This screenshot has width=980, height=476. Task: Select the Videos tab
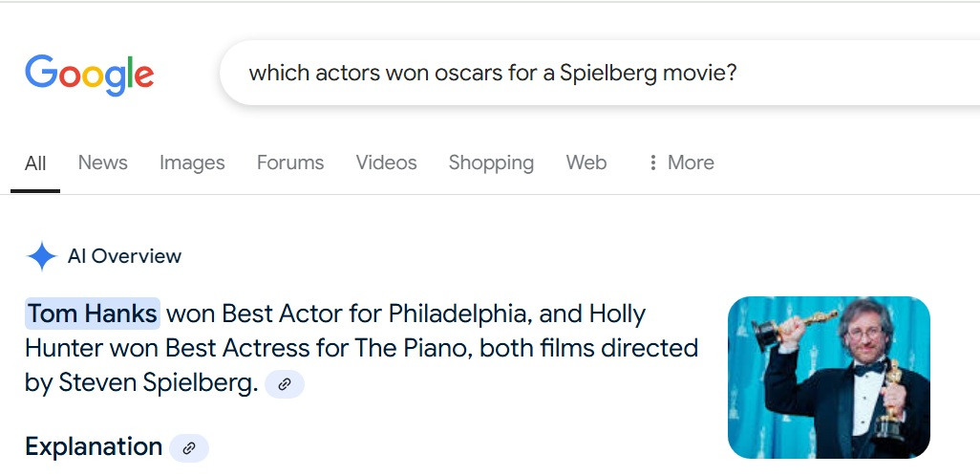[x=386, y=162]
